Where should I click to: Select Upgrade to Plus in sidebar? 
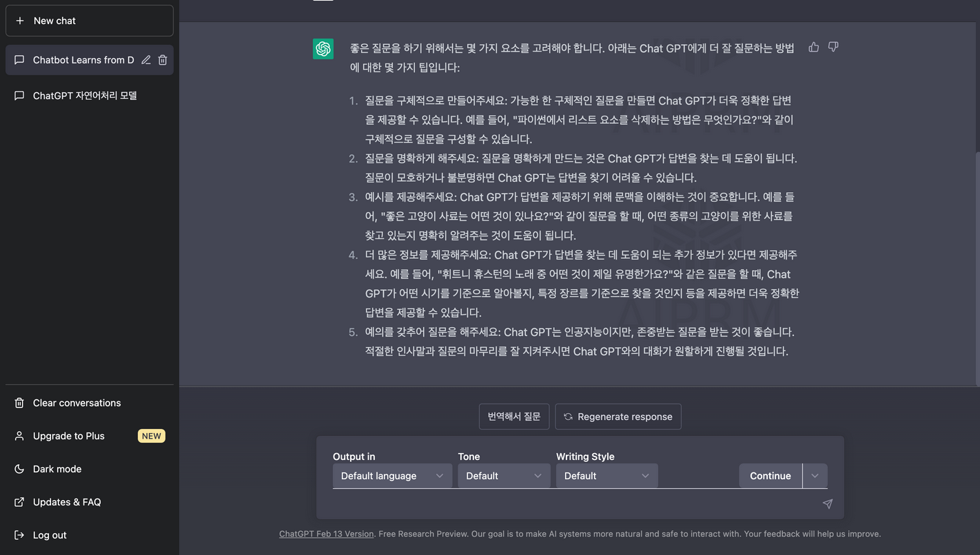(x=90, y=436)
